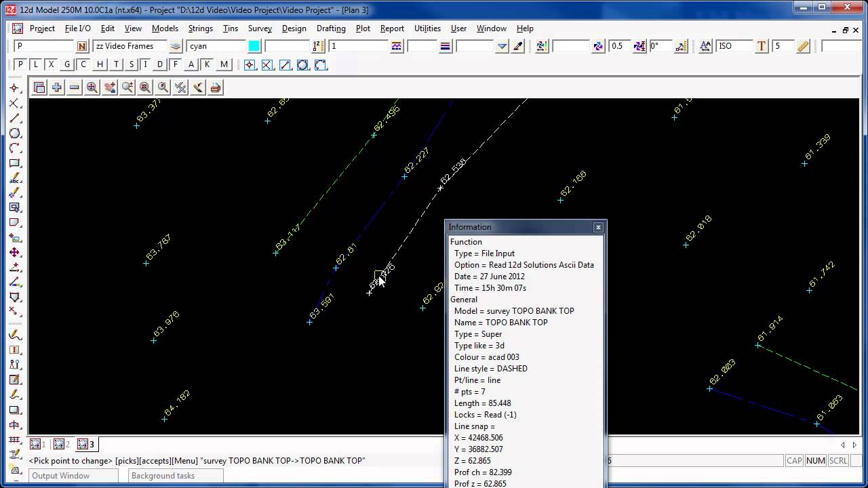Toggle the S snap button
This screenshot has height=488, width=868.
coord(132,64)
